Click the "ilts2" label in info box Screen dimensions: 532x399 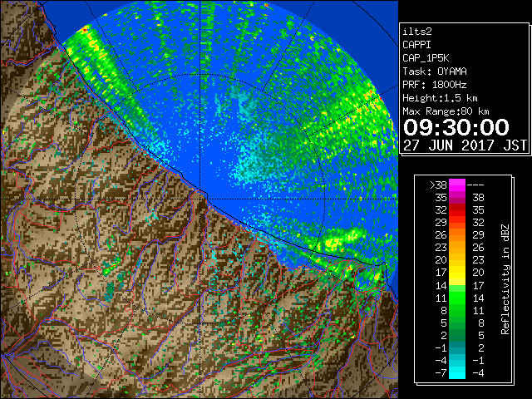pyautogui.click(x=417, y=32)
